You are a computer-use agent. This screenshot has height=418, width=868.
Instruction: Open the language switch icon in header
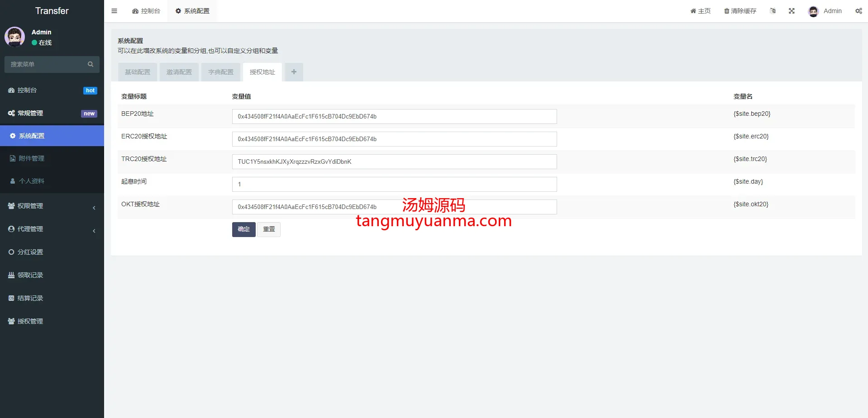pyautogui.click(x=773, y=11)
